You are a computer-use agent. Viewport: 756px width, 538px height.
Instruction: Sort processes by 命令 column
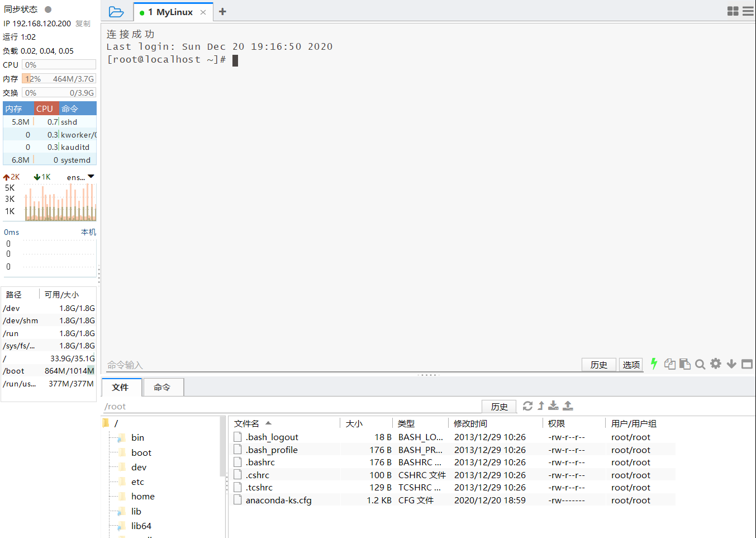(x=77, y=108)
